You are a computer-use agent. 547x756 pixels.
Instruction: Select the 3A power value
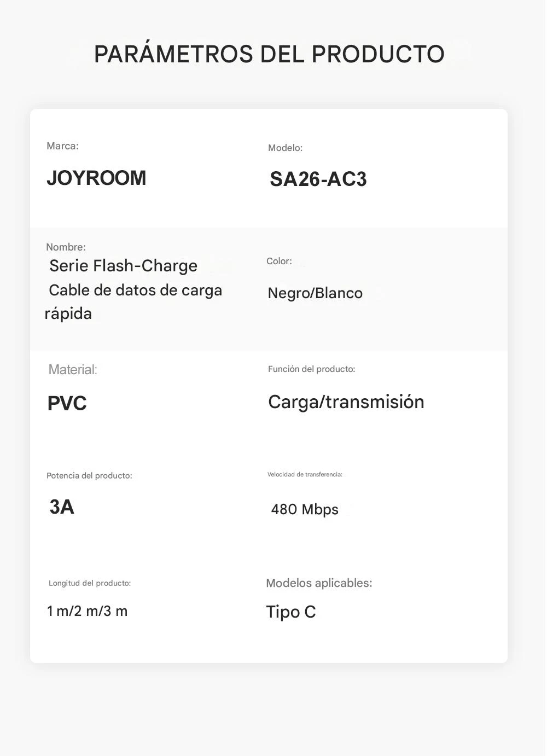[62, 507]
